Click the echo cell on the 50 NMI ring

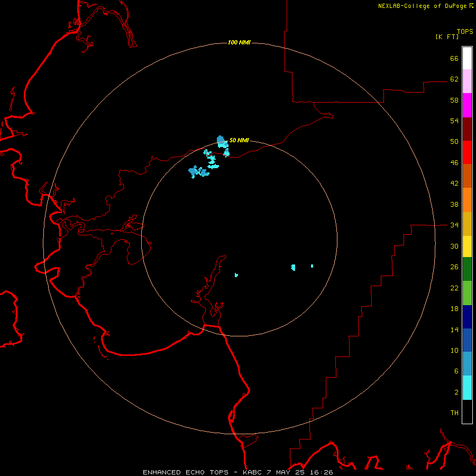pos(223,143)
